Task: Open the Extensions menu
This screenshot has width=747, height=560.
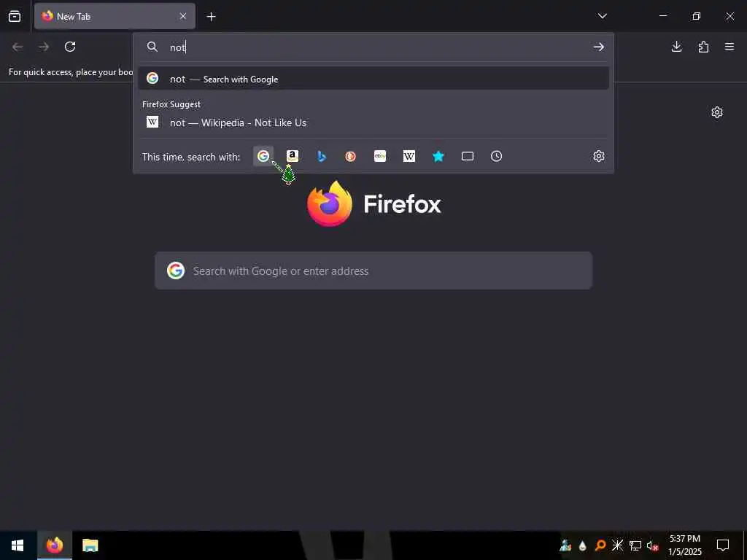Action: (x=703, y=47)
